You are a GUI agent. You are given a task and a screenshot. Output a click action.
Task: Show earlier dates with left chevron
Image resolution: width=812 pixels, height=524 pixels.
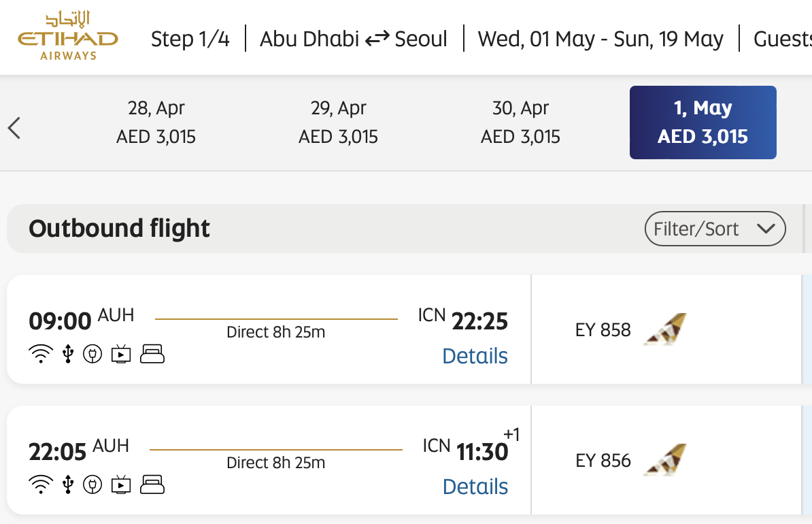click(x=14, y=128)
